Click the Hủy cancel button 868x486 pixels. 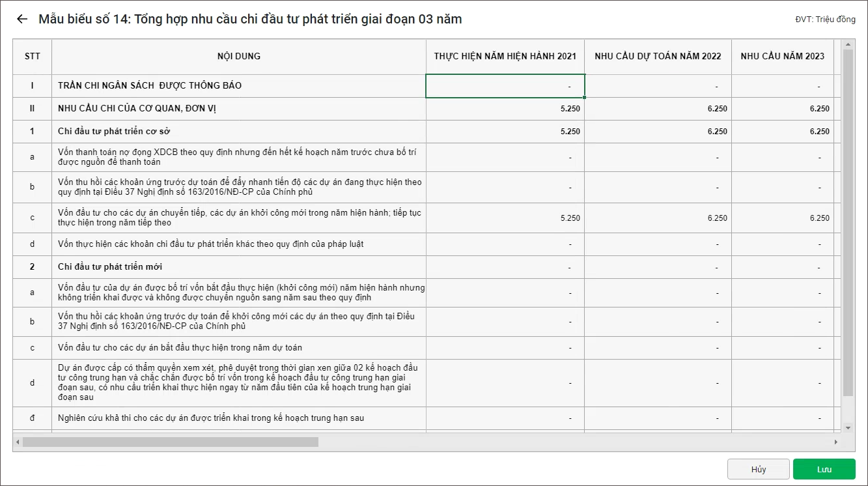coord(759,469)
